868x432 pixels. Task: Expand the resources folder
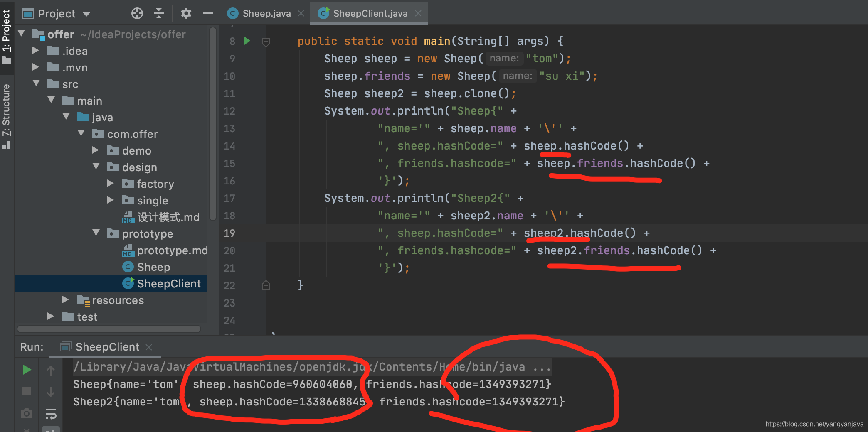(65, 299)
